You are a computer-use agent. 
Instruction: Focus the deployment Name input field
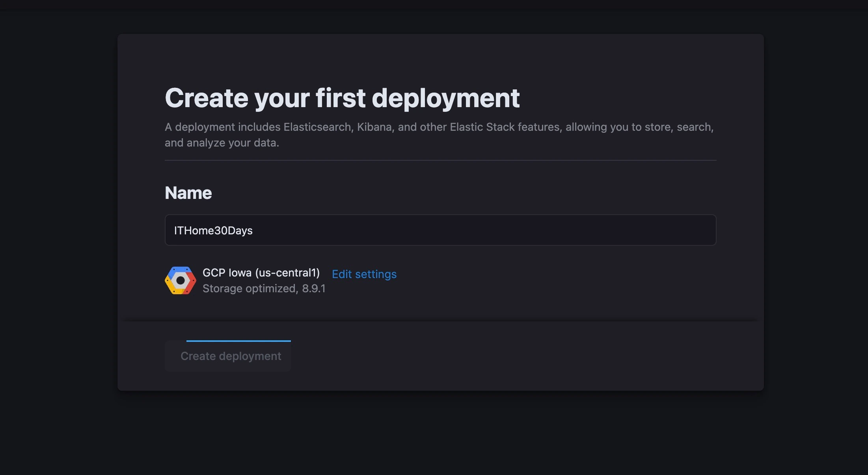[x=440, y=230]
